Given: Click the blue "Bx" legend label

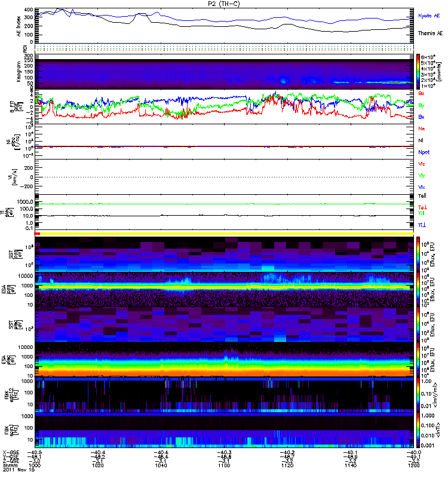Looking at the screenshot, I should [x=421, y=117].
